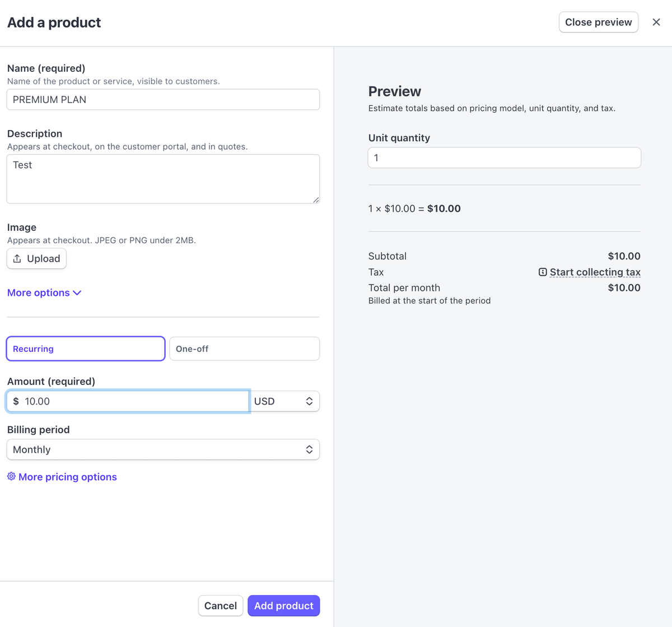This screenshot has height=627, width=672.
Task: Click the up-down arrows in USD selector
Action: [x=309, y=401]
